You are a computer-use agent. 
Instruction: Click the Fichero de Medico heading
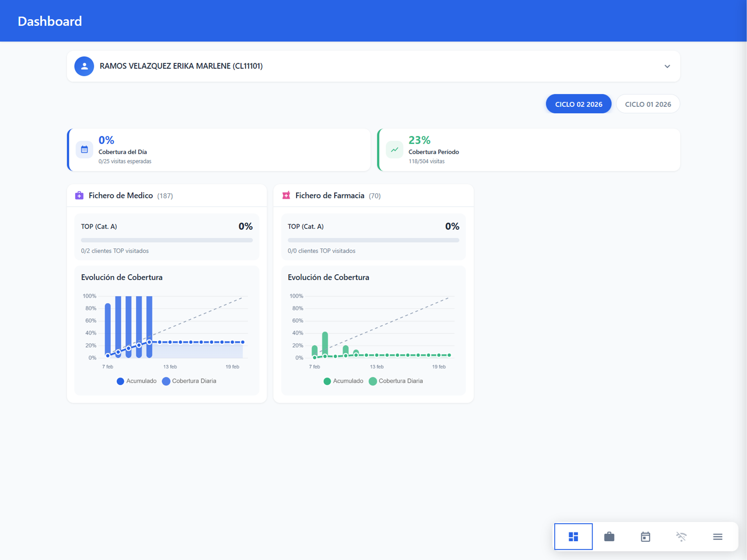pyautogui.click(x=121, y=195)
